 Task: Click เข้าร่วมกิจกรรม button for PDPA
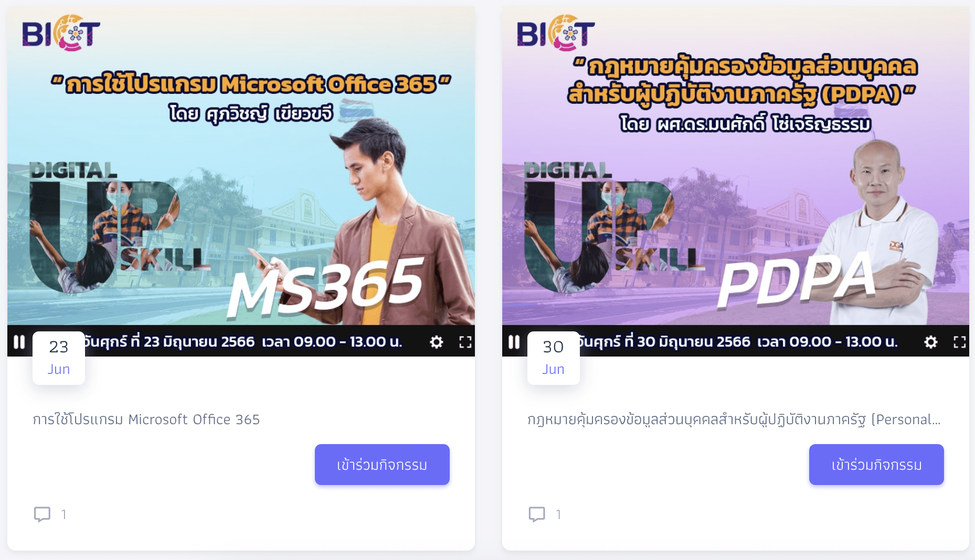tap(876, 465)
